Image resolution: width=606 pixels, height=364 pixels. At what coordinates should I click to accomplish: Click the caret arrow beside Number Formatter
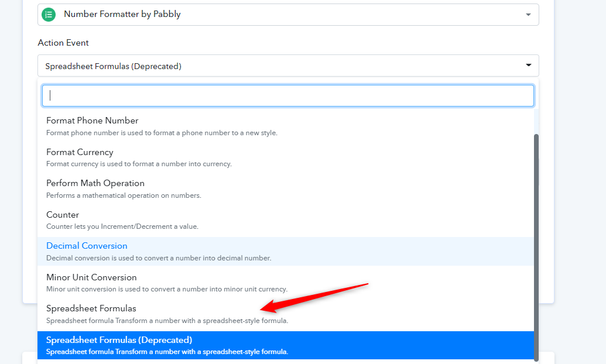click(528, 15)
